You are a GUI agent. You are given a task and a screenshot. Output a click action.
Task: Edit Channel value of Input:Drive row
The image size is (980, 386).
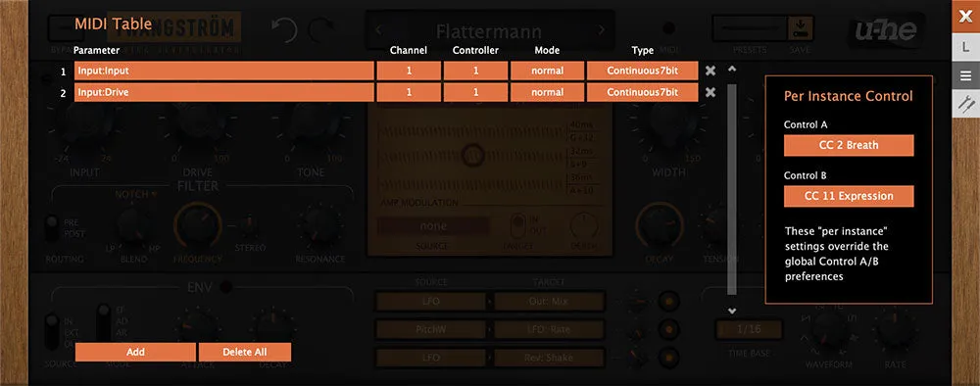point(409,92)
